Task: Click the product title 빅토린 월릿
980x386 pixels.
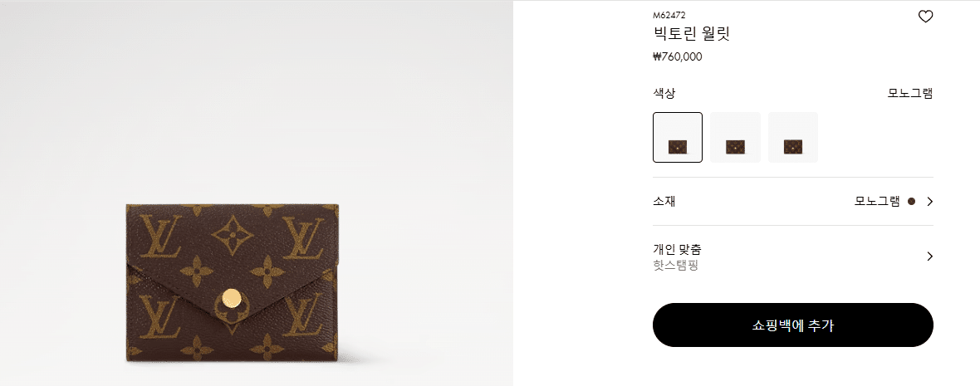Action: coord(691,34)
